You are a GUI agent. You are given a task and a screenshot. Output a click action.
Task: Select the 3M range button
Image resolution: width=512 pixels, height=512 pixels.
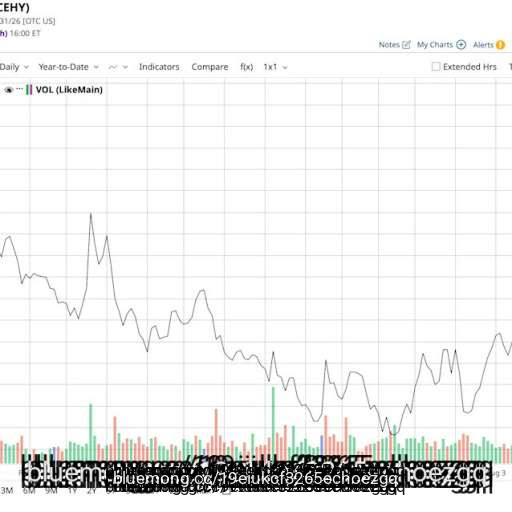[7, 491]
